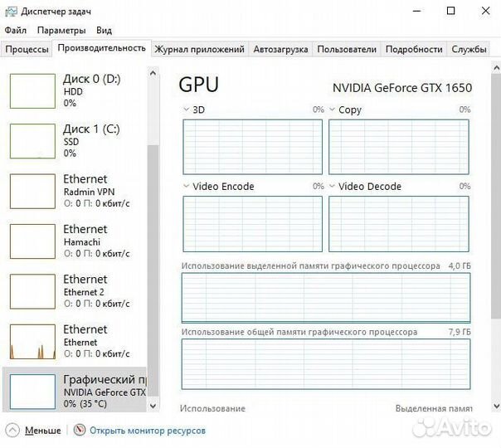
Task: Select Диск 1 (C:) SSD entry
Action: tap(74, 141)
